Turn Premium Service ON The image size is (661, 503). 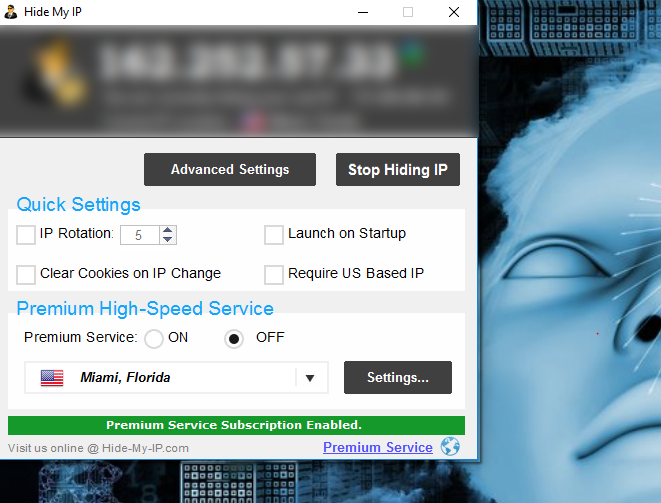point(154,339)
